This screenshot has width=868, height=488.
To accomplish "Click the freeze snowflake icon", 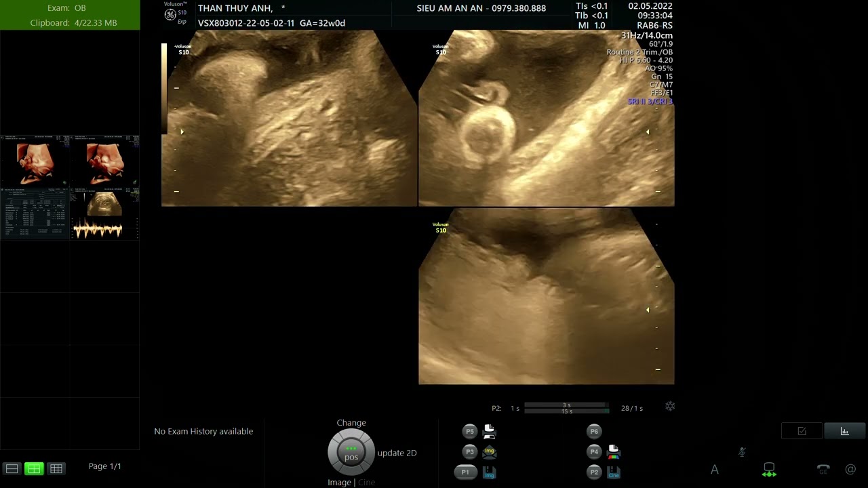I will [670, 406].
